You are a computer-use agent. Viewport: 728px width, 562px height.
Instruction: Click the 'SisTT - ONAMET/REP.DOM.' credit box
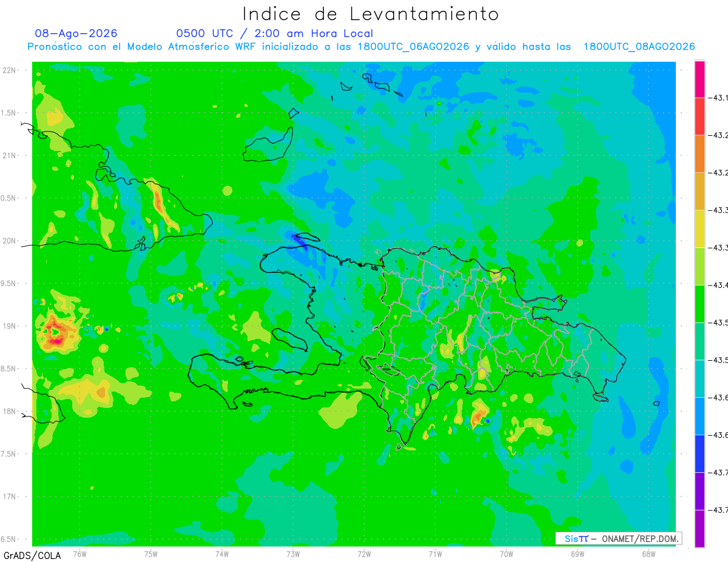619,538
